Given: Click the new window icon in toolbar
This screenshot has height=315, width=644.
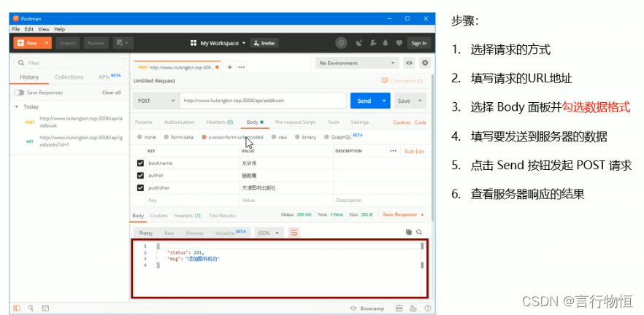Looking at the screenshot, I should click(123, 43).
